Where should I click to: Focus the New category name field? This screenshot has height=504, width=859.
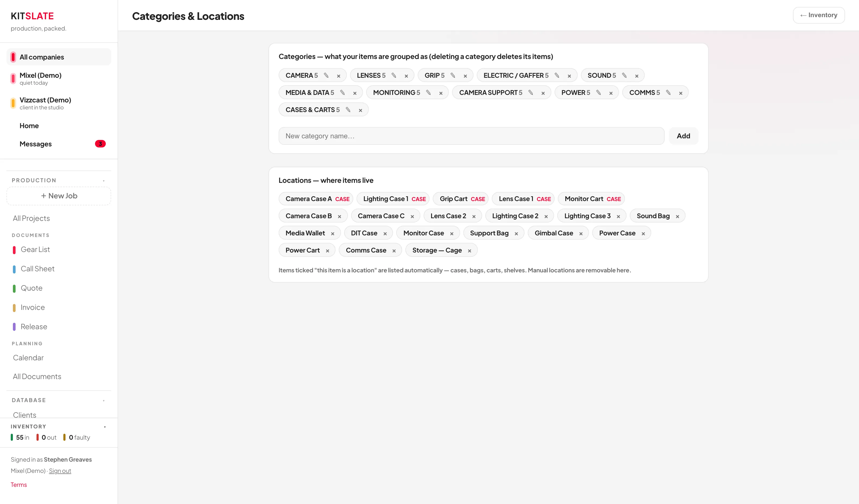coord(471,136)
